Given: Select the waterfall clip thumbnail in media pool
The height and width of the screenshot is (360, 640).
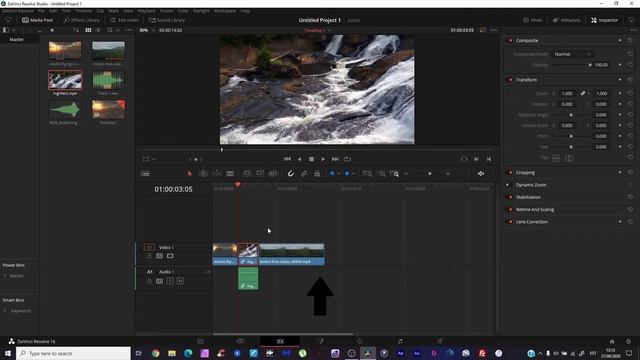Looking at the screenshot, I should (x=65, y=80).
